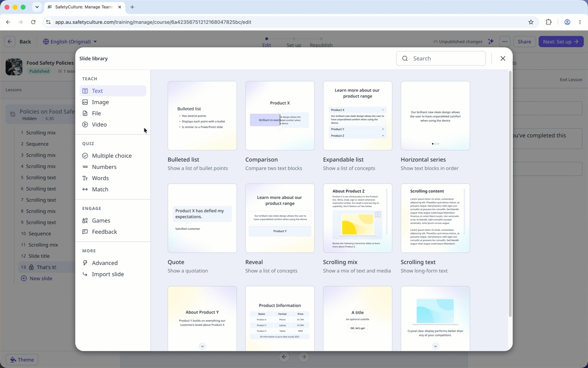Select Match quiz category
This screenshot has width=588, height=368.
coord(113,189)
